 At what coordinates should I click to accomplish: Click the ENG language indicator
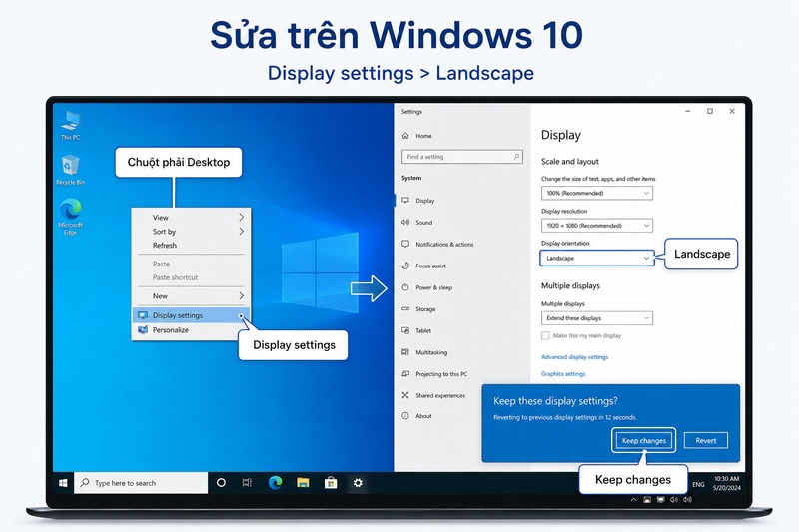click(698, 485)
